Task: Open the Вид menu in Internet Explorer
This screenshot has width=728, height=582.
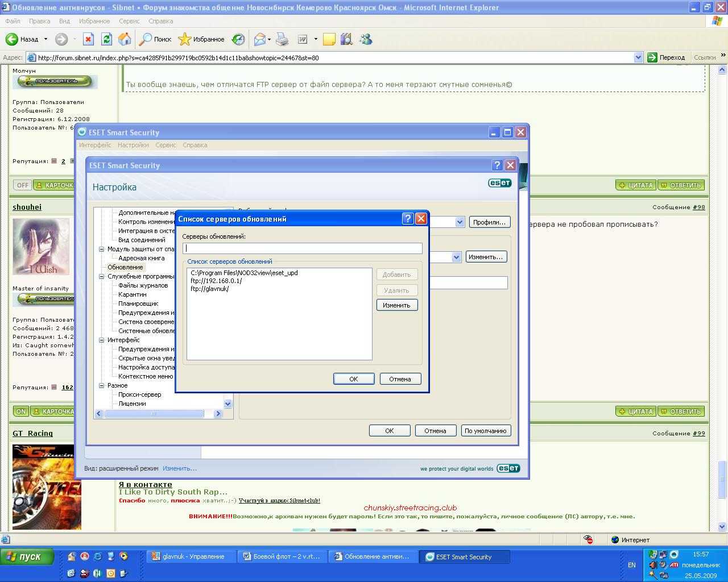Action: pyautogui.click(x=64, y=21)
